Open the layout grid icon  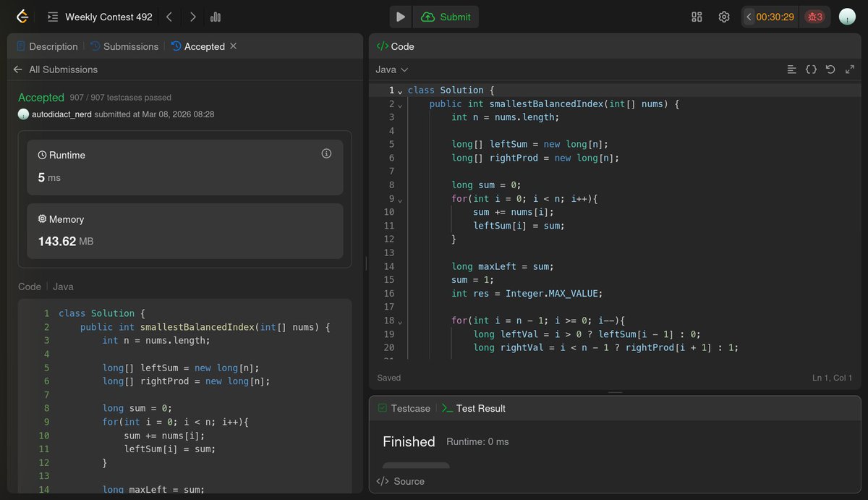697,17
